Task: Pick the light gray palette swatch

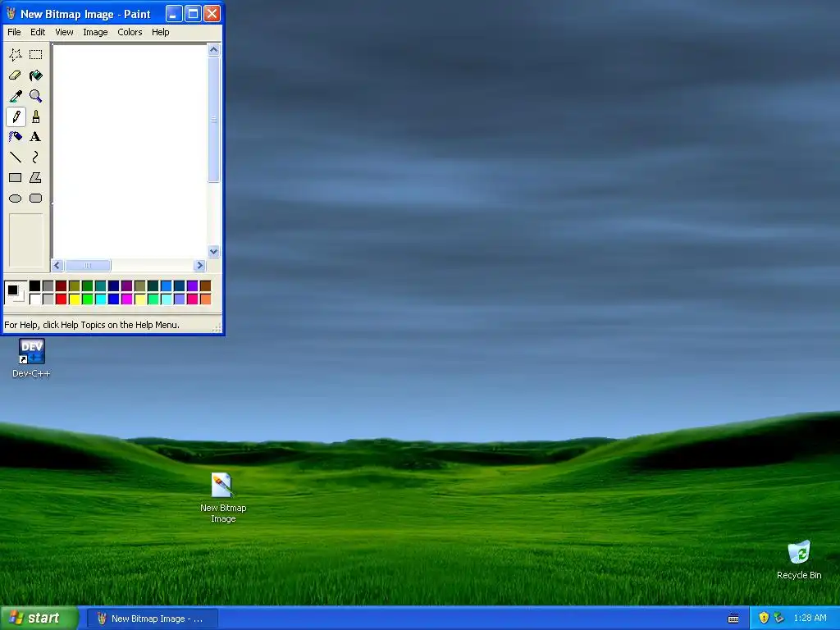Action: click(x=48, y=299)
